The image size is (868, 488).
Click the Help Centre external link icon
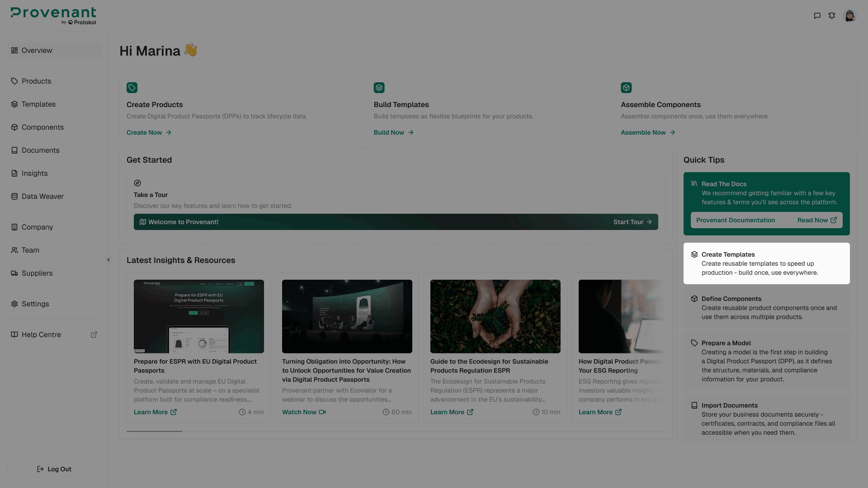94,335
